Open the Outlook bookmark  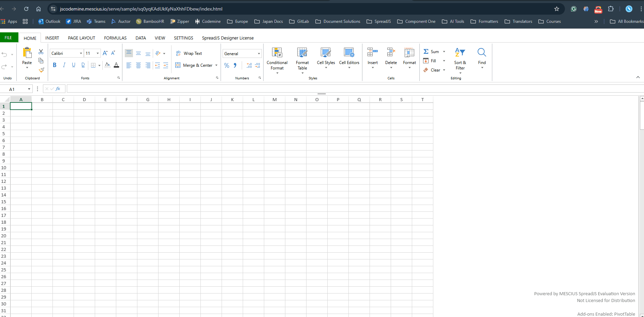49,21
